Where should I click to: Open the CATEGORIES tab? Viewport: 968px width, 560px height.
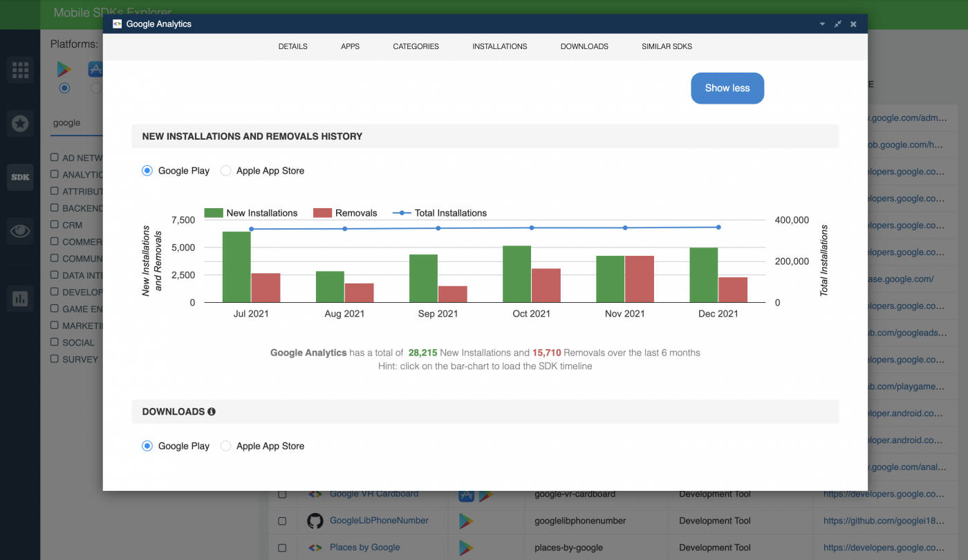[x=416, y=46]
